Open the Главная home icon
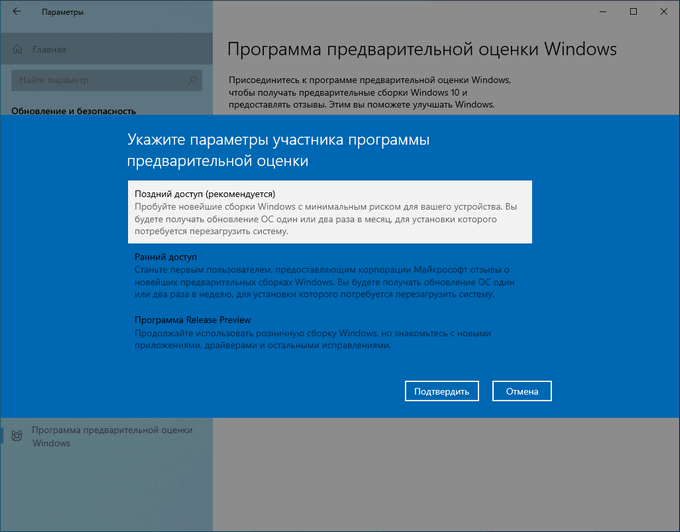The width and height of the screenshot is (680, 532). (17, 49)
